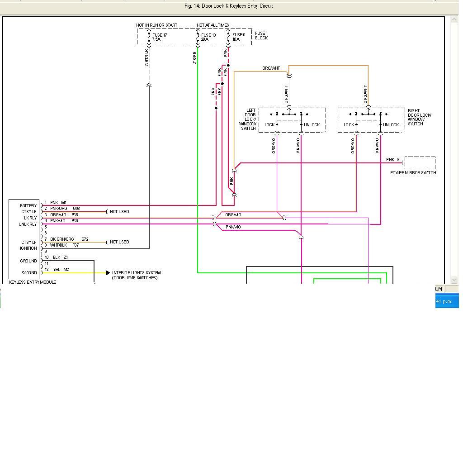Screen dimensions: 463x476
Task: Click the 'WHT/BLK F87' wire label
Action: click(x=64, y=245)
